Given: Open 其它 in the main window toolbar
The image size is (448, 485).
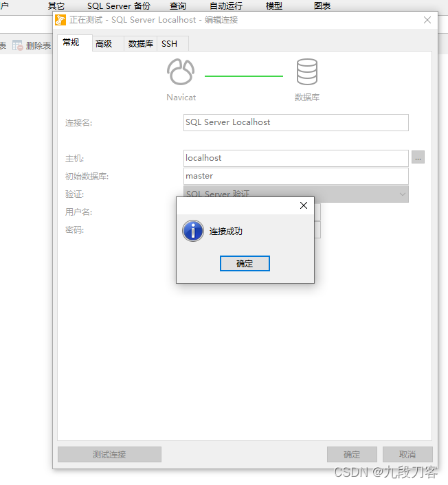Looking at the screenshot, I should 56,6.
